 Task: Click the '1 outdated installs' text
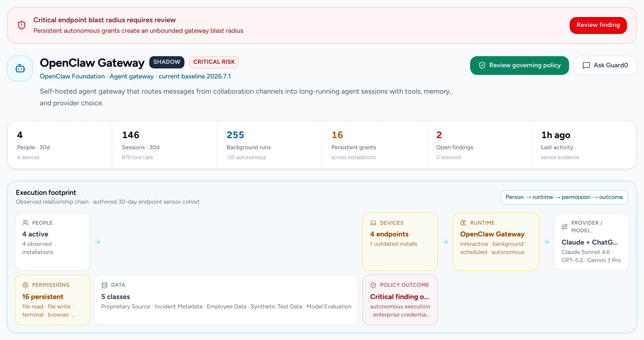394,244
